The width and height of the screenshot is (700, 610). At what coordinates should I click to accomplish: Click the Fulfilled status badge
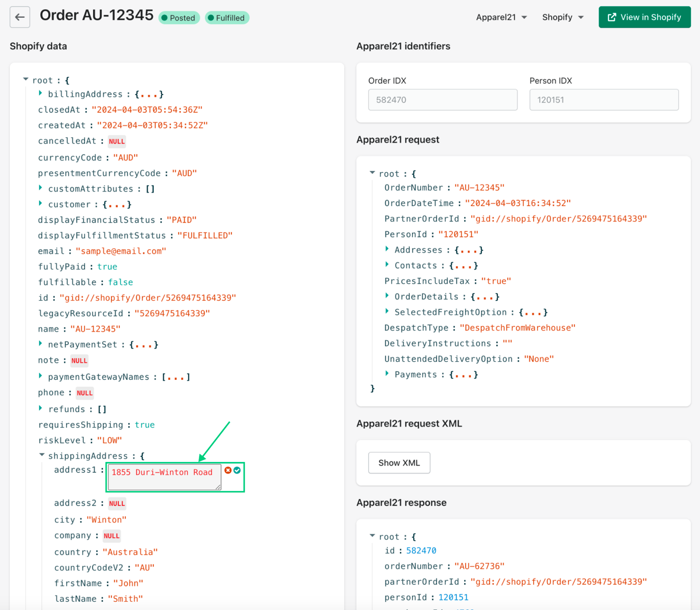tap(227, 18)
